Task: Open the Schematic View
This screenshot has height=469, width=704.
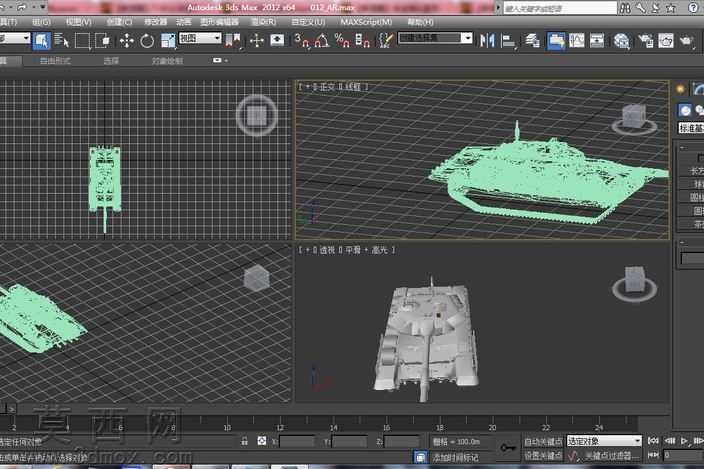Action: click(x=597, y=41)
